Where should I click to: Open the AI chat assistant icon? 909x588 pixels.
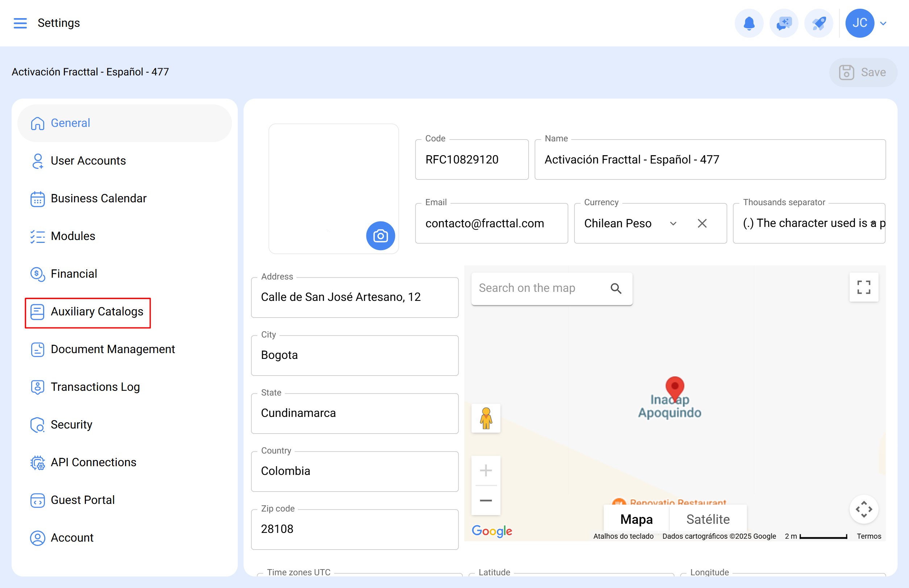(x=783, y=23)
